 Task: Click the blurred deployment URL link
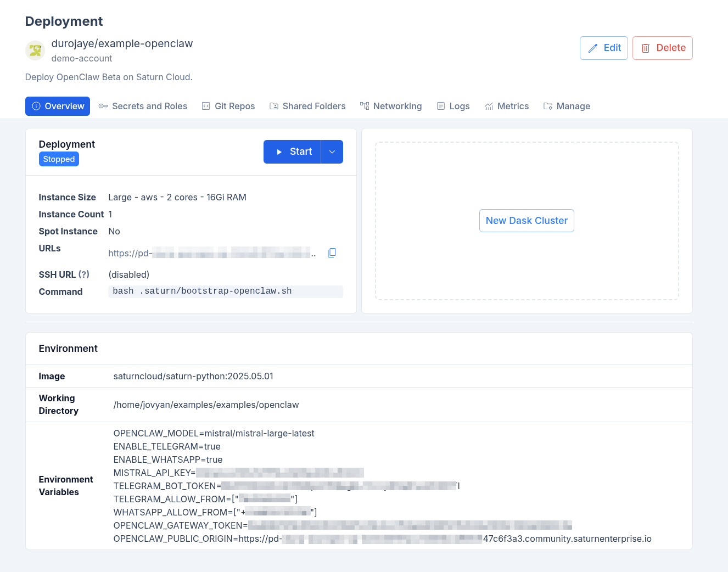212,253
